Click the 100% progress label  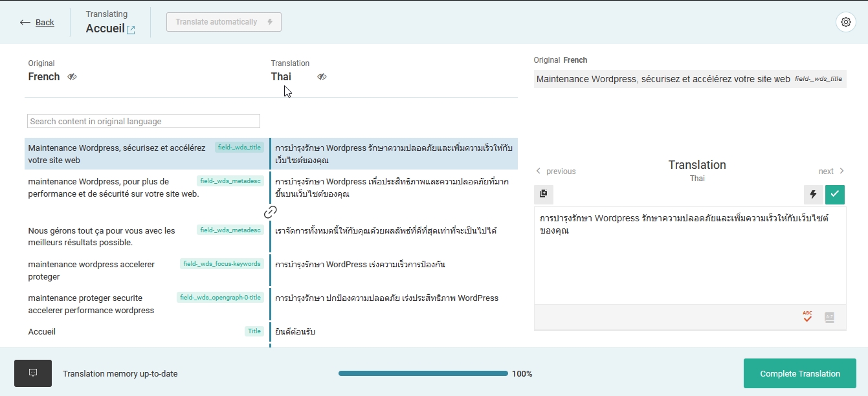[522, 373]
